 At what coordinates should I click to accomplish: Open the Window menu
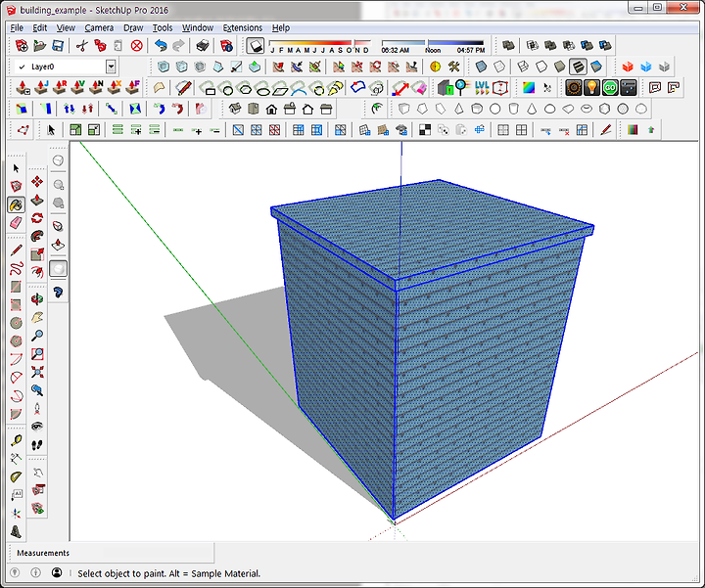198,27
